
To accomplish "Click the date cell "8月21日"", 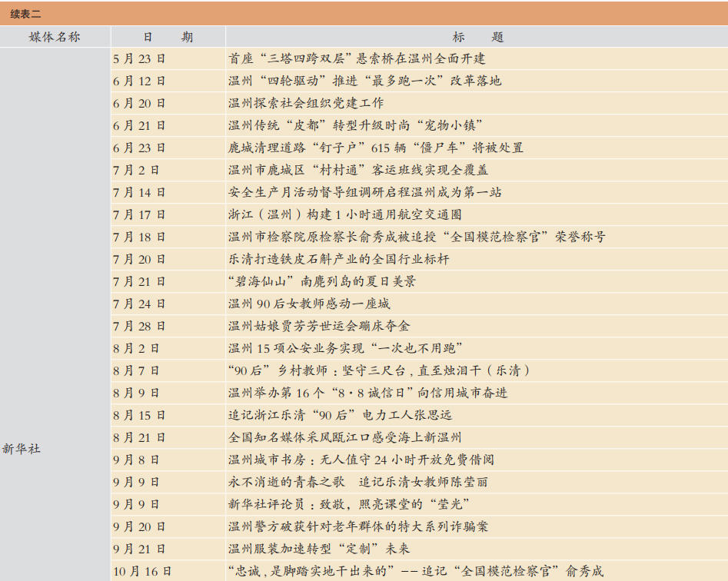I will click(139, 437).
